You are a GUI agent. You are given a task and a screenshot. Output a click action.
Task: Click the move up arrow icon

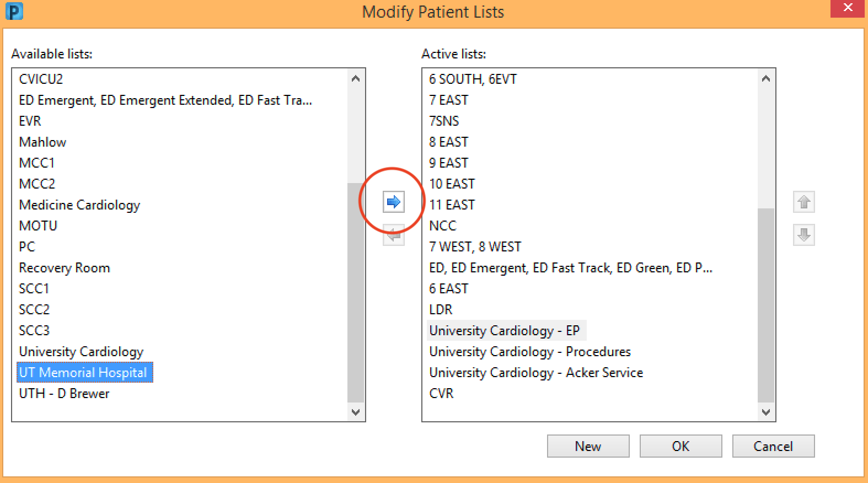803,202
